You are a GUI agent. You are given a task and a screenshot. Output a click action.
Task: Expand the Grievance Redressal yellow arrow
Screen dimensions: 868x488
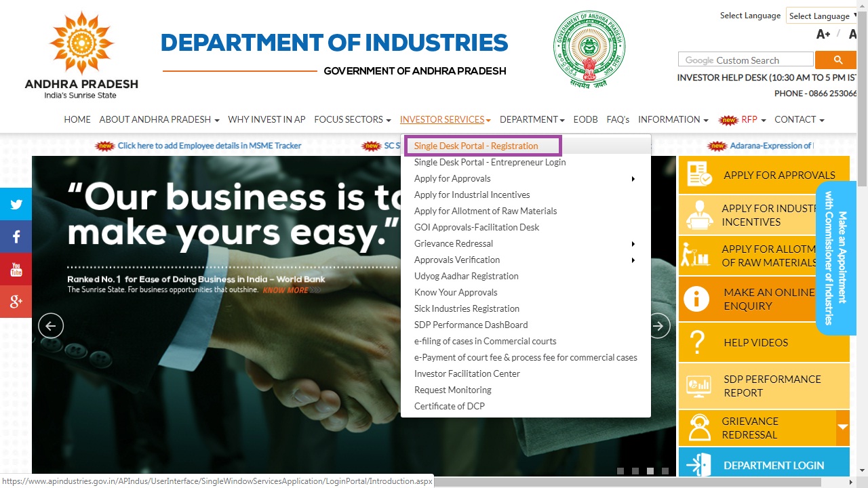(843, 428)
